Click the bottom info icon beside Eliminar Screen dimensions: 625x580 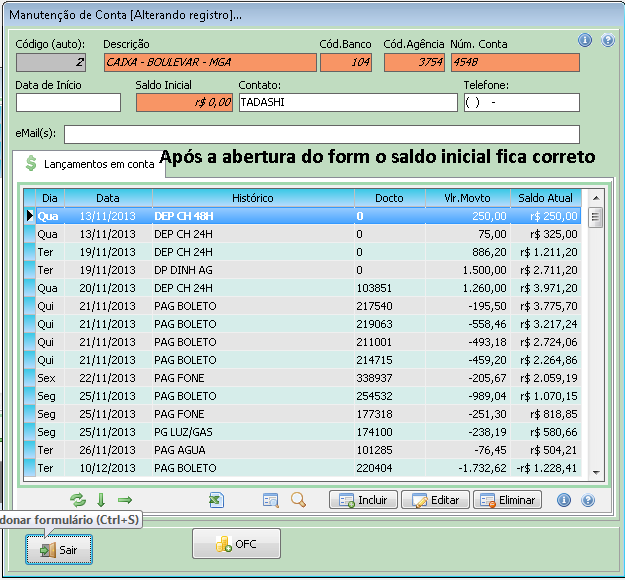(x=564, y=500)
